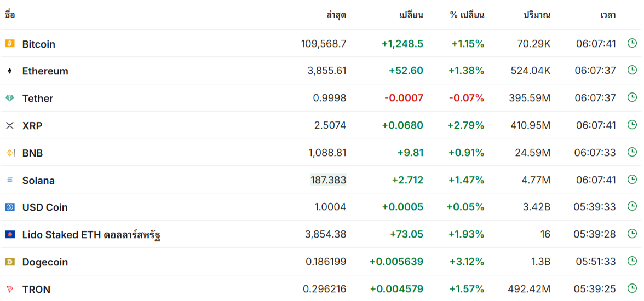Sort by the ล่าสุด column header
This screenshot has height=301, width=644.
[336, 15]
